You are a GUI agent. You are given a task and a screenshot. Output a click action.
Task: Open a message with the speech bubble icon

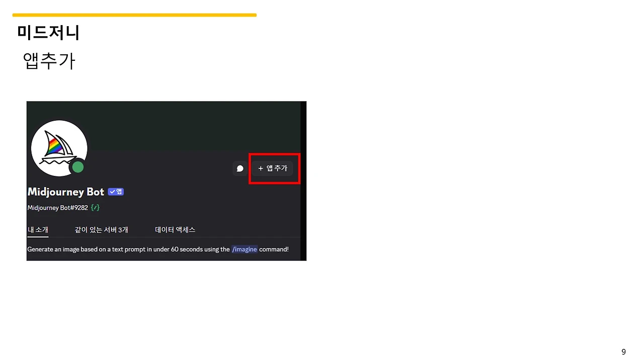click(240, 168)
